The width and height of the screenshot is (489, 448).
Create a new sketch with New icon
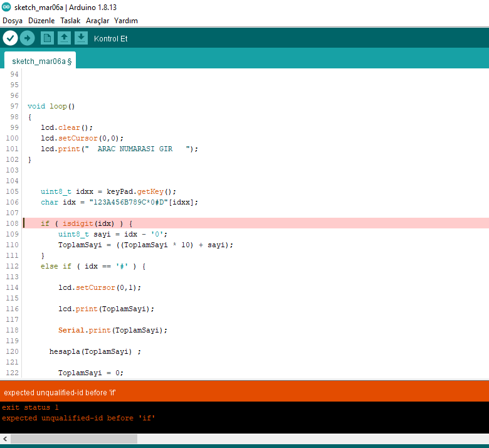(47, 38)
